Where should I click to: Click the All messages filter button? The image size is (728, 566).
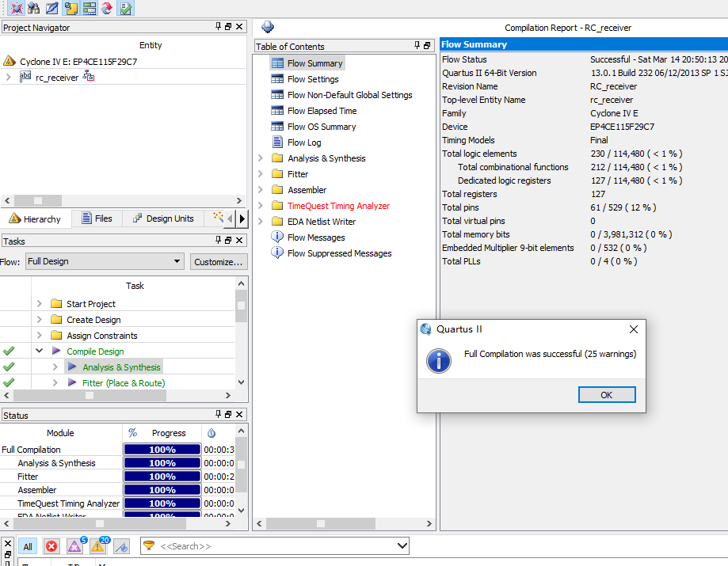[28, 546]
